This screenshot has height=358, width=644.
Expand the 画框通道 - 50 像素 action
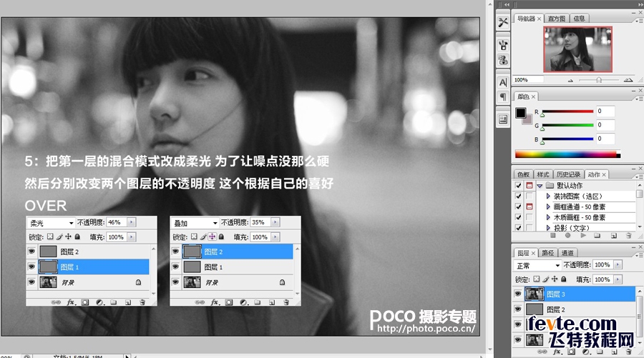(548, 207)
